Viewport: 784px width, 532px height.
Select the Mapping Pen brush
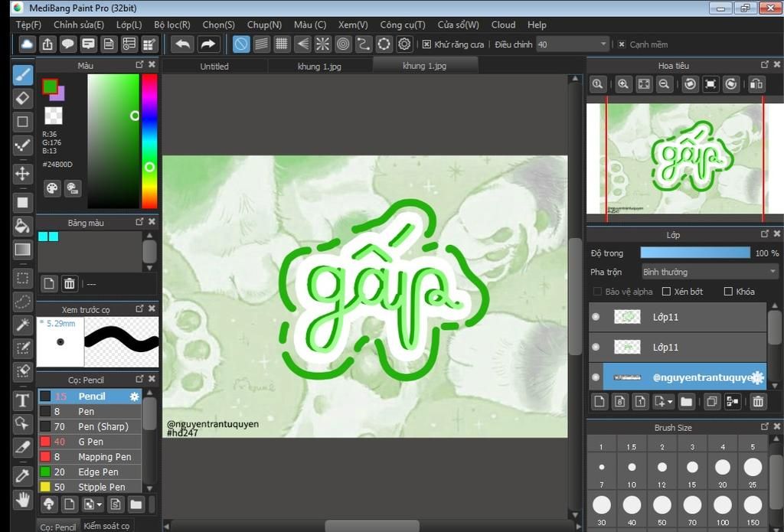pyautogui.click(x=90, y=456)
